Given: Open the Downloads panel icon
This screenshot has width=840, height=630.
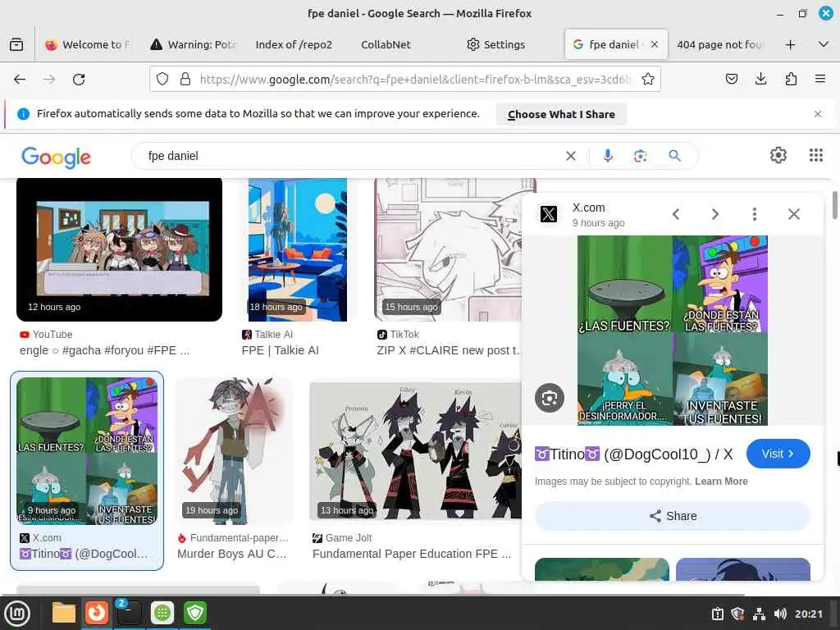Looking at the screenshot, I should [x=760, y=80].
